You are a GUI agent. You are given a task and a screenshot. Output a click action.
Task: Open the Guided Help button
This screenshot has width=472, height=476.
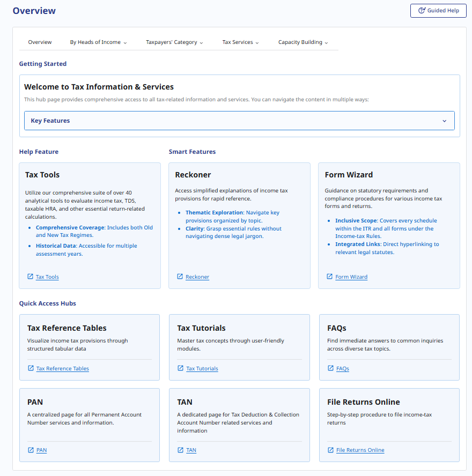pos(438,11)
